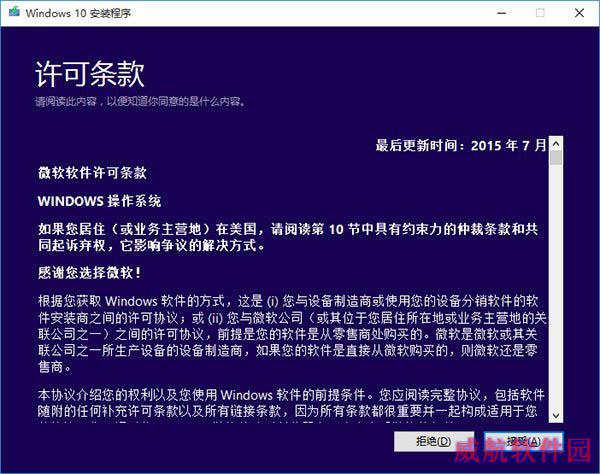The image size is (600, 474).
Task: Click the scrollbar down arrow
Action: (556, 415)
